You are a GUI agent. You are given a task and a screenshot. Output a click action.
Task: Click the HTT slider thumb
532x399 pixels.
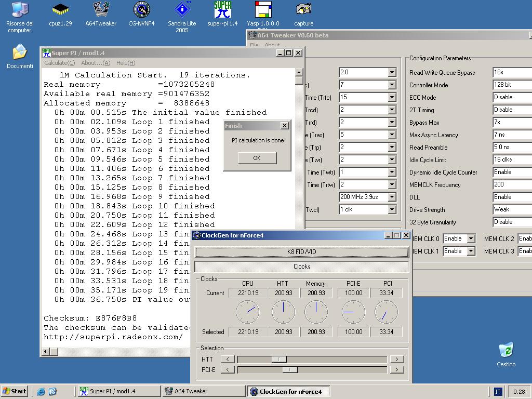[x=279, y=359]
